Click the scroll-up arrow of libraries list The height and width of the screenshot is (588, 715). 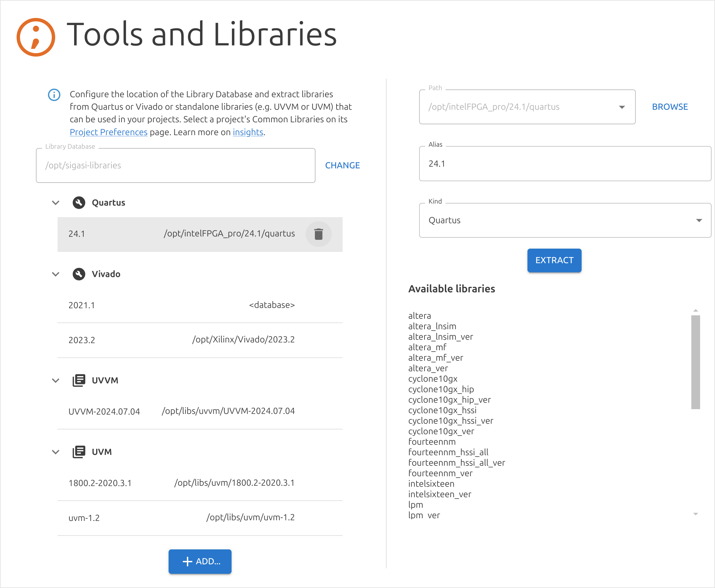[696, 310]
